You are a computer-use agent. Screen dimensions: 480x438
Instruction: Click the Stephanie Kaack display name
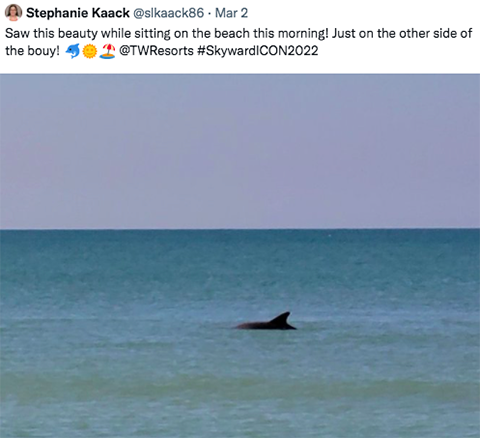coord(78,13)
